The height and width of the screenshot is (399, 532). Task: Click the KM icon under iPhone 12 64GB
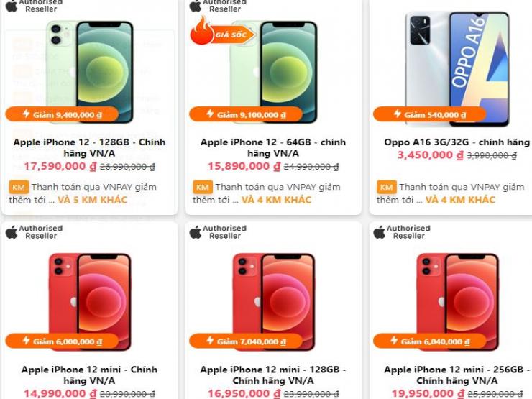click(203, 187)
